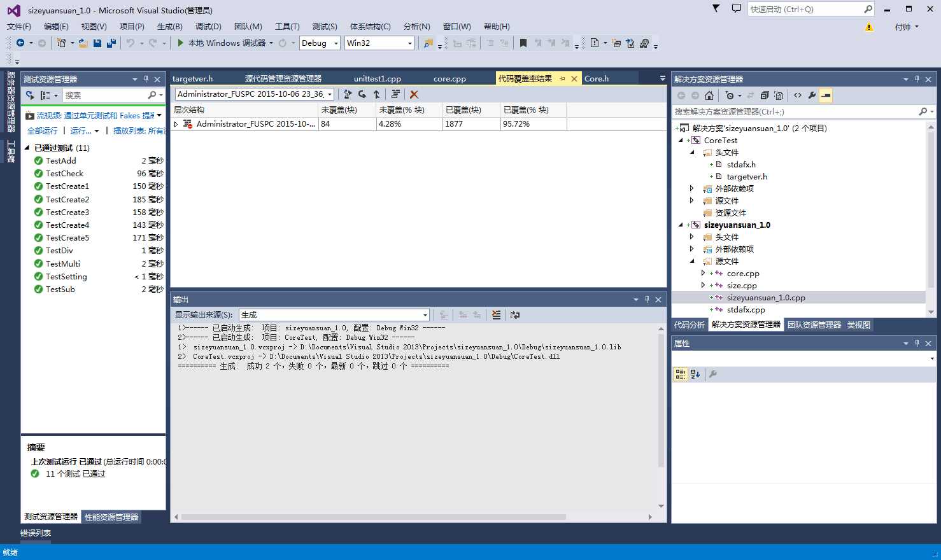The image size is (941, 560).
Task: Expand the 外部依赖项 node under CoreTest
Action: (692, 188)
